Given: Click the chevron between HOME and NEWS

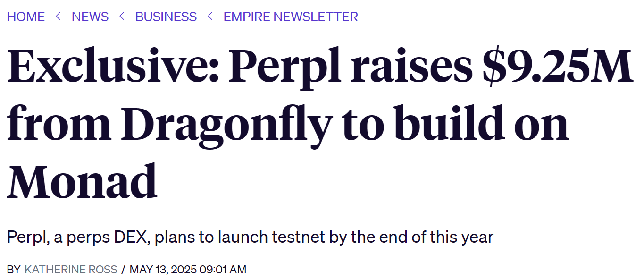Looking at the screenshot, I should (58, 17).
